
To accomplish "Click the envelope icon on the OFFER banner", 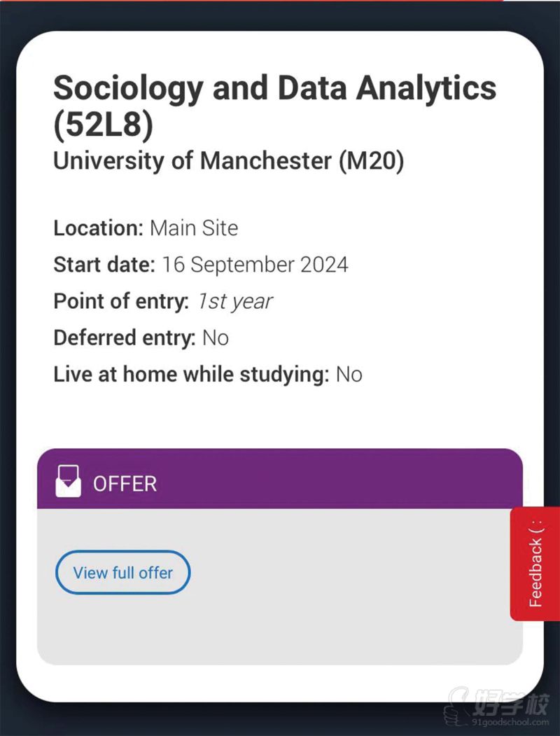I will (x=69, y=482).
